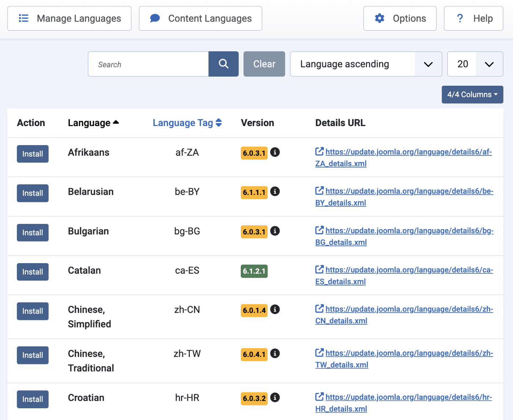Image resolution: width=513 pixels, height=420 pixels.
Task: Open the be-BY details XML link
Action: pos(404,197)
